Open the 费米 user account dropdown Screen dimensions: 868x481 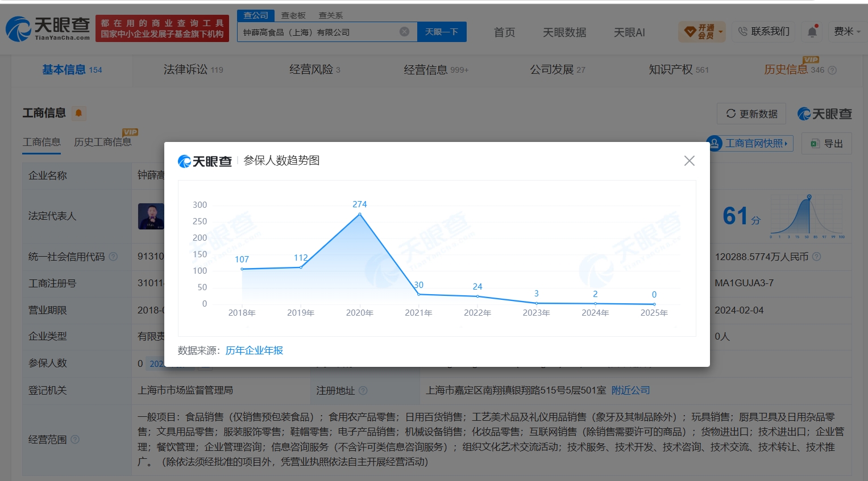click(x=847, y=32)
